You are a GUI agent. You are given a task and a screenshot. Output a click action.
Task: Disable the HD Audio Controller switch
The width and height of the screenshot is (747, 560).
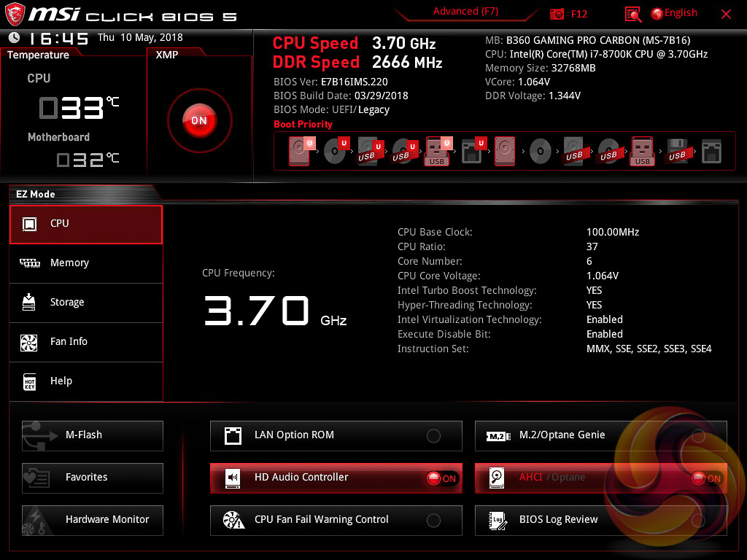[441, 478]
